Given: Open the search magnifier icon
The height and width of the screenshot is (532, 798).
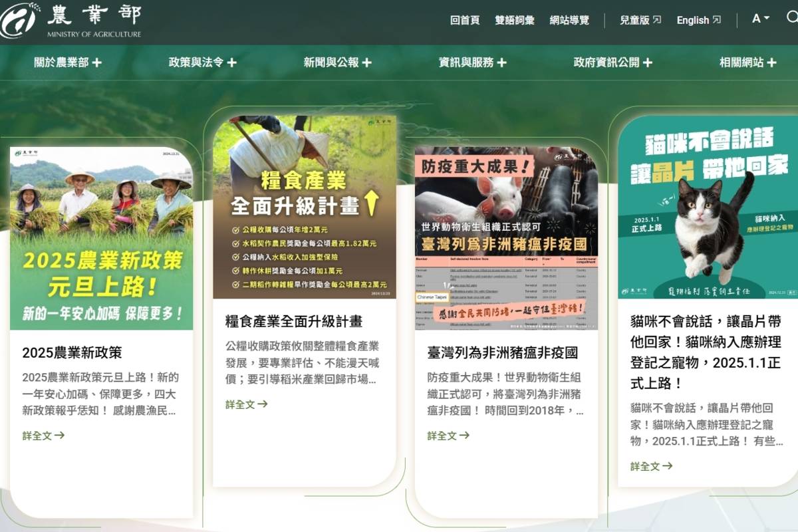Looking at the screenshot, I should pyautogui.click(x=792, y=19).
